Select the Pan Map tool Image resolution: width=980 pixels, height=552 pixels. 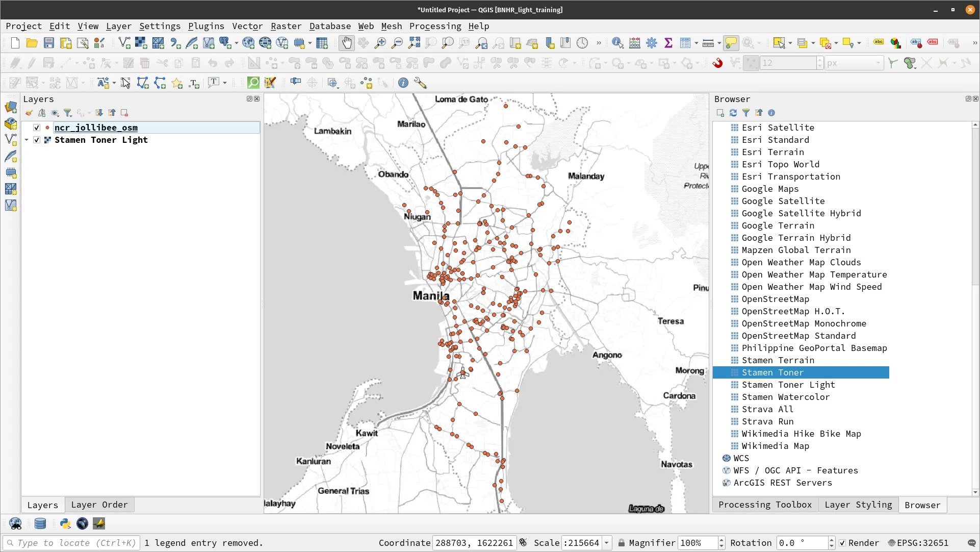(x=347, y=43)
